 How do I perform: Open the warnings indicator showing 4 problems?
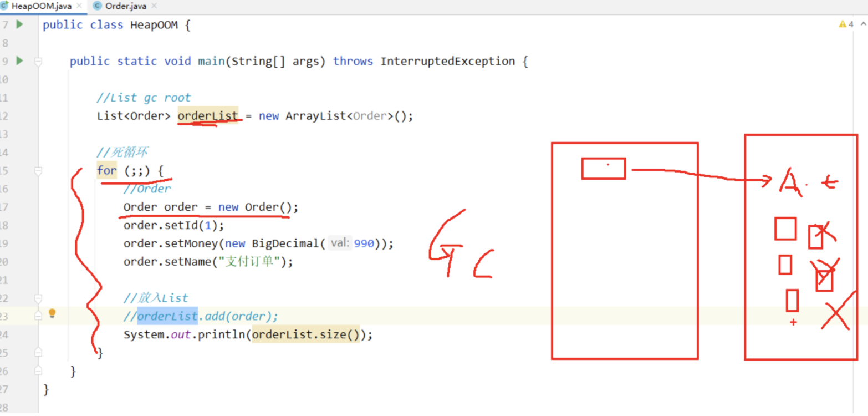(x=846, y=24)
